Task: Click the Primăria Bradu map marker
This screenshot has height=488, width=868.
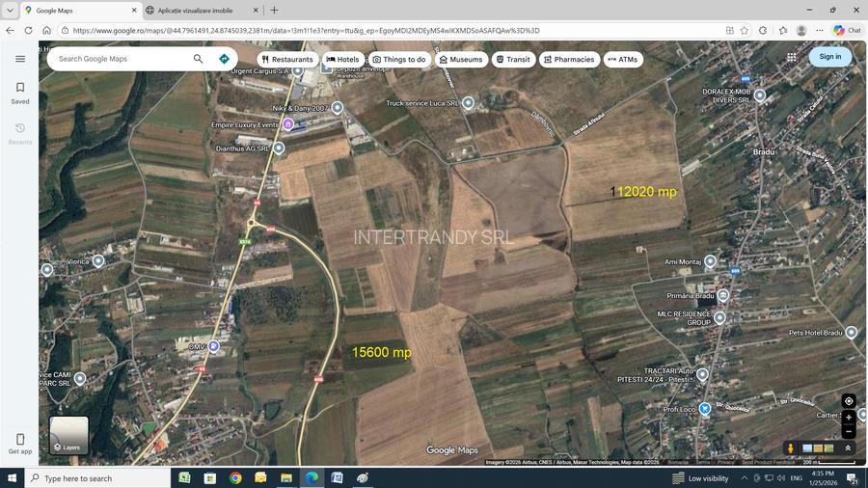Action: 722,295
